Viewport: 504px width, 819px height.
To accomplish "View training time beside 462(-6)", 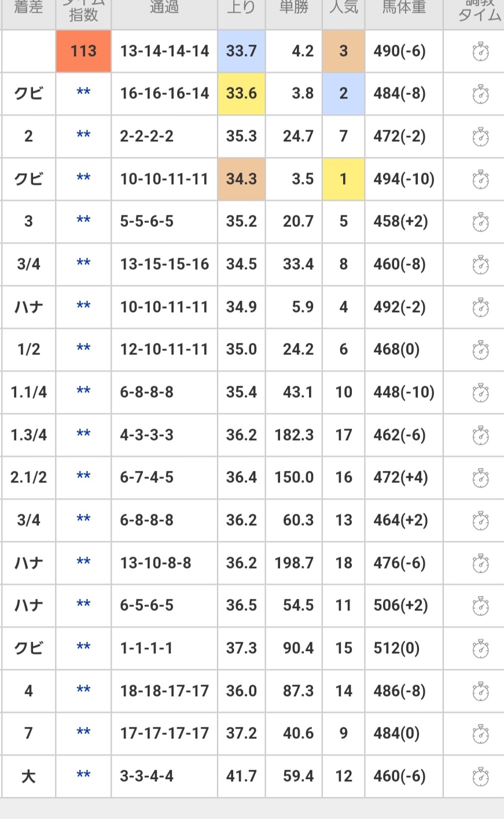I will tap(480, 436).
